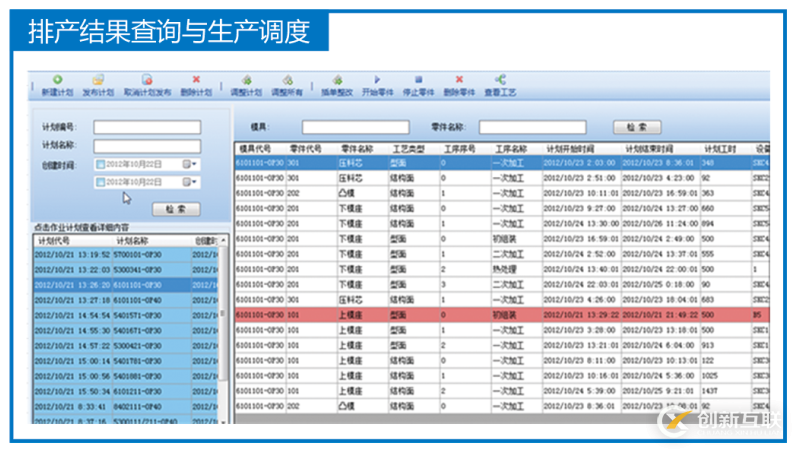Image resolution: width=792 pixels, height=450 pixels.
Task: Click the plan list's vertical scrollbar thumb
Action: (223, 313)
